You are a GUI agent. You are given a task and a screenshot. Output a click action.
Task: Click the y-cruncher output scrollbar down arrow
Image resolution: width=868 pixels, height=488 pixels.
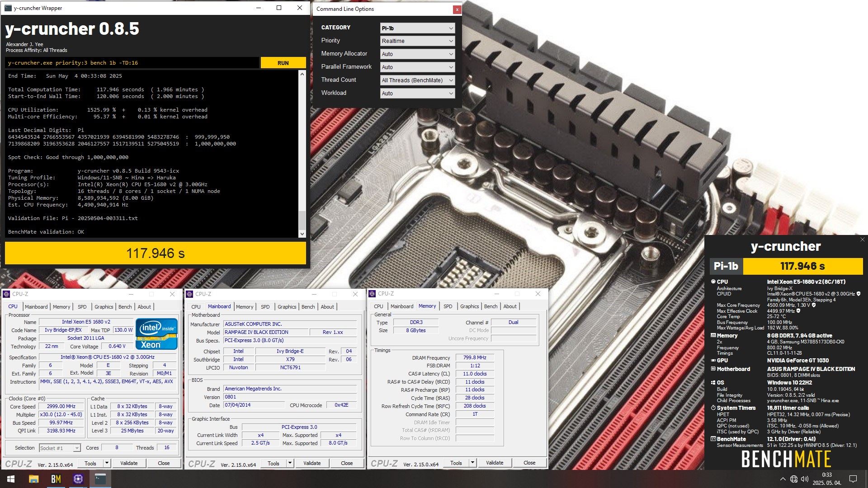[x=302, y=234]
